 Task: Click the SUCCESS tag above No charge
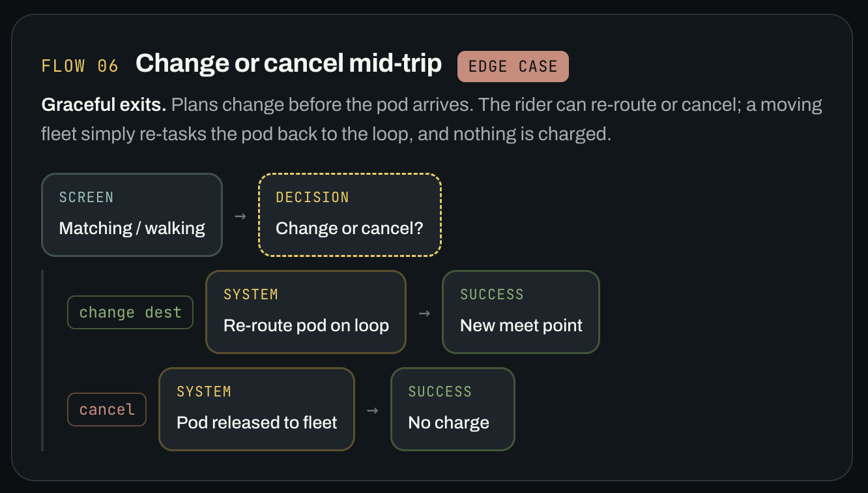point(440,391)
